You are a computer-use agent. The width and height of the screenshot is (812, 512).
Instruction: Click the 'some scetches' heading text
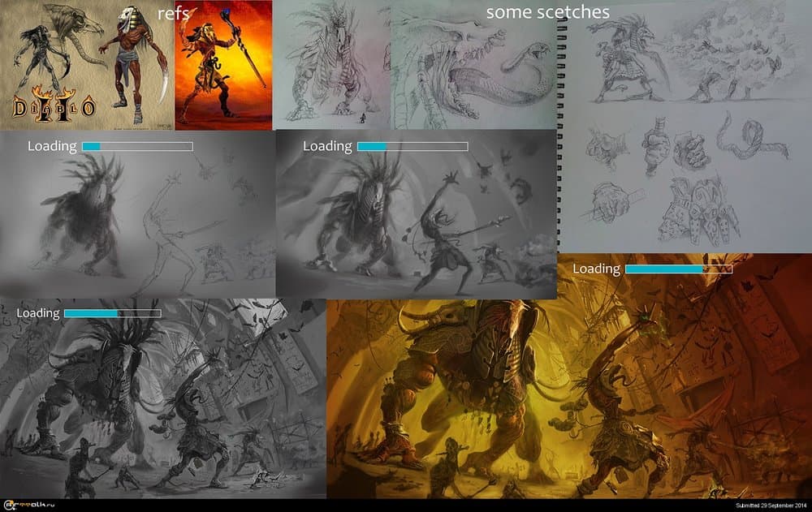(547, 12)
